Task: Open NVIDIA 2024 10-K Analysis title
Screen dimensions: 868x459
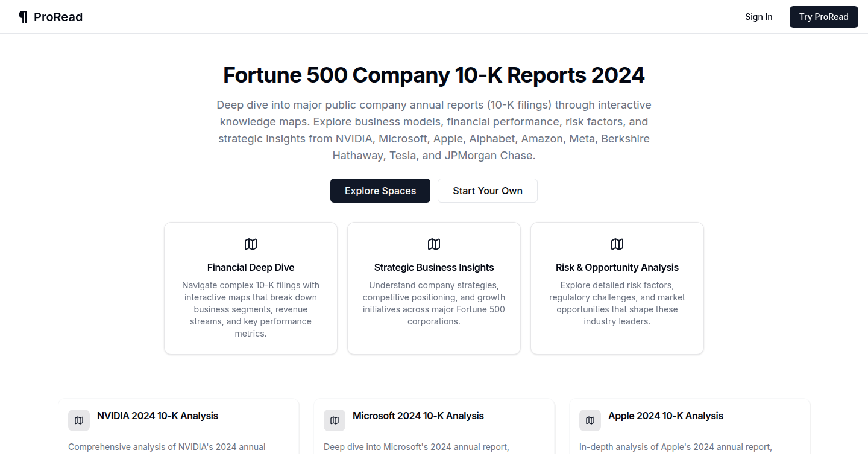Action: [x=157, y=416]
